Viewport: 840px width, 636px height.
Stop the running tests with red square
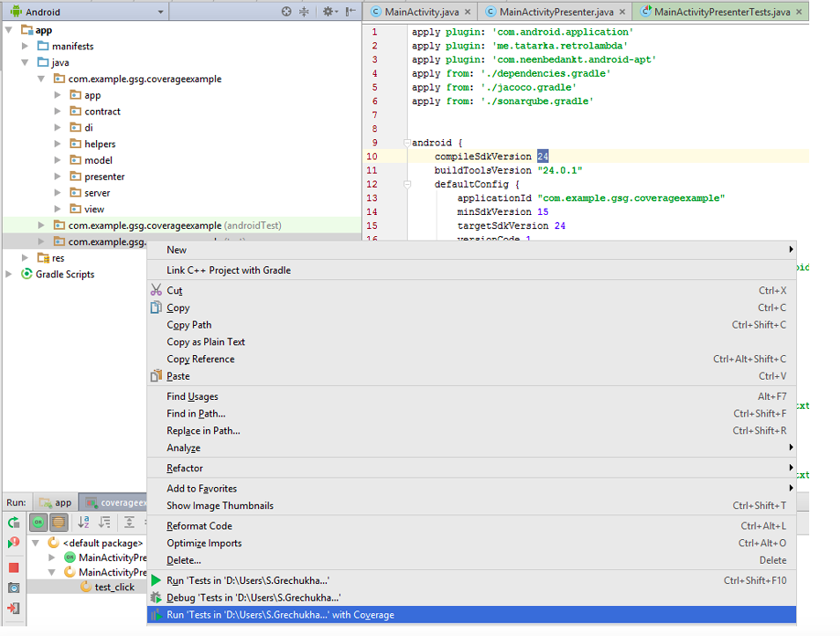click(14, 567)
